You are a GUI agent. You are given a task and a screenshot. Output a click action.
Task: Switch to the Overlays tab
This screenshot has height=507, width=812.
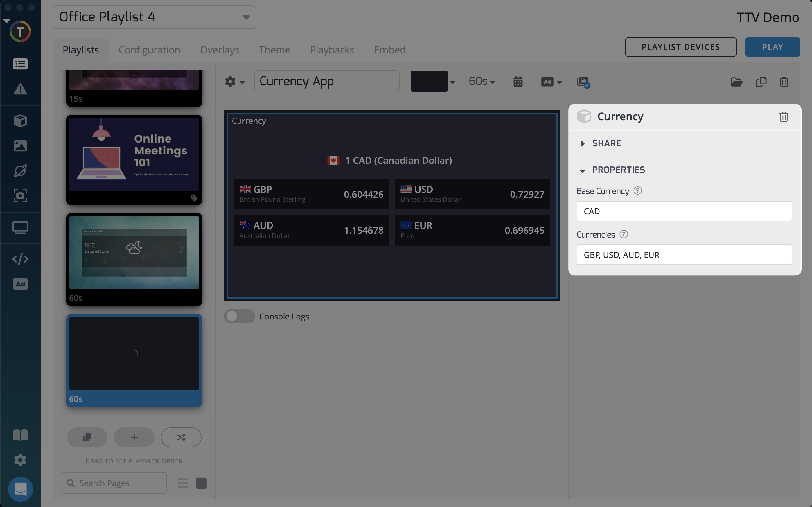(x=220, y=50)
